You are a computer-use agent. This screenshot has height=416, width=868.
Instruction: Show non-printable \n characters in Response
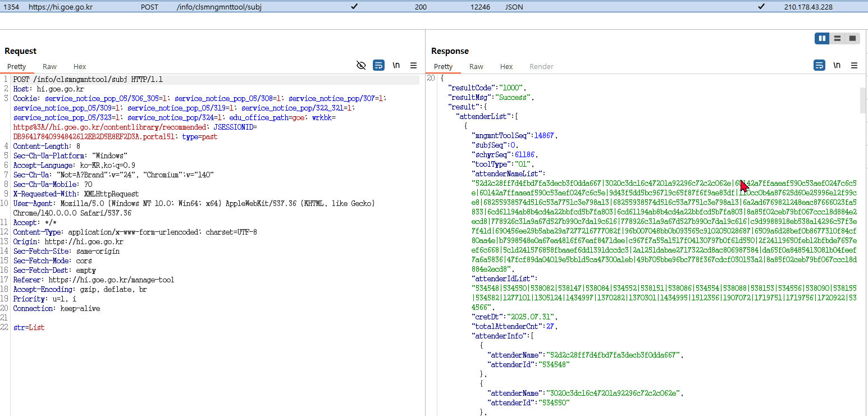click(x=837, y=66)
